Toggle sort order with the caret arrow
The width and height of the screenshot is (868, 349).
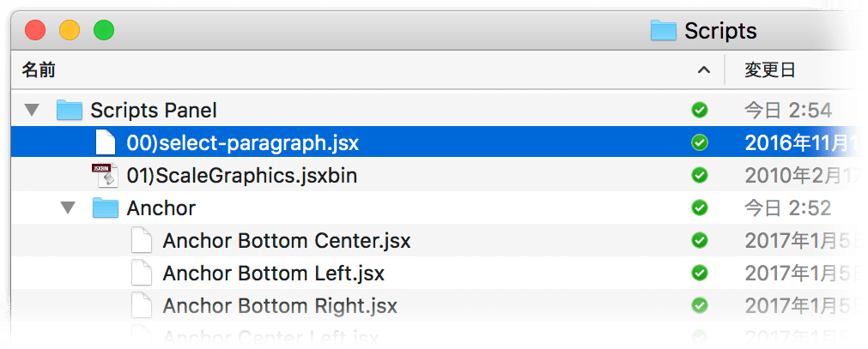click(704, 69)
